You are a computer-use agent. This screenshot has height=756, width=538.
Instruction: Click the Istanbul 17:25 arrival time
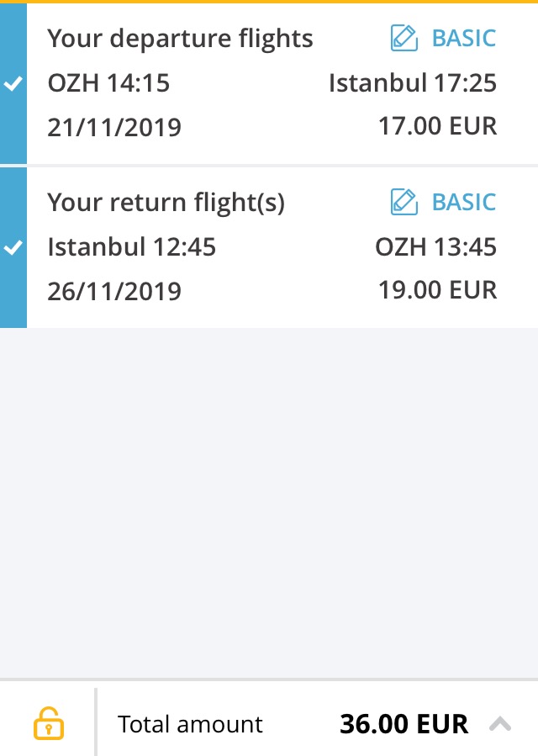(413, 83)
